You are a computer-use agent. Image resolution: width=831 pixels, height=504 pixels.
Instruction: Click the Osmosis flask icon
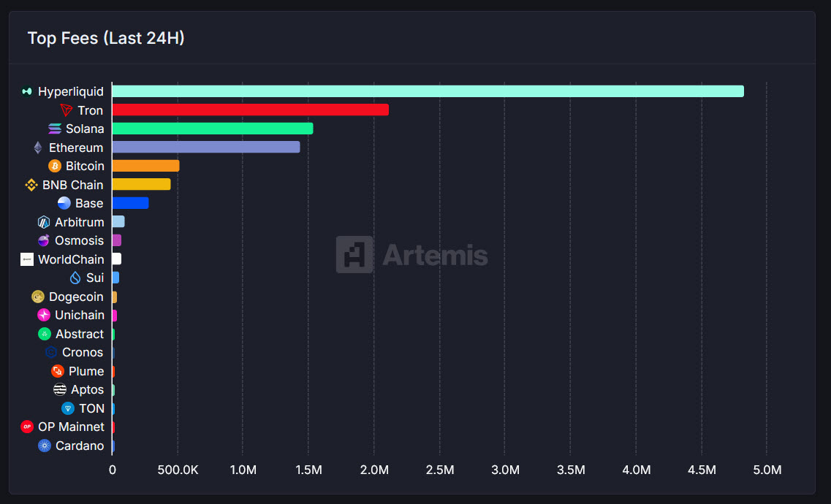click(x=43, y=240)
